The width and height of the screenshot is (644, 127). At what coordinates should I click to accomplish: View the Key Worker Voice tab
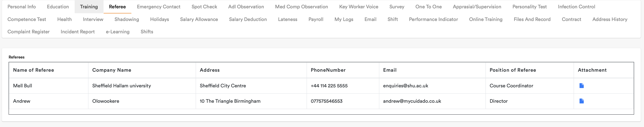(x=358, y=7)
